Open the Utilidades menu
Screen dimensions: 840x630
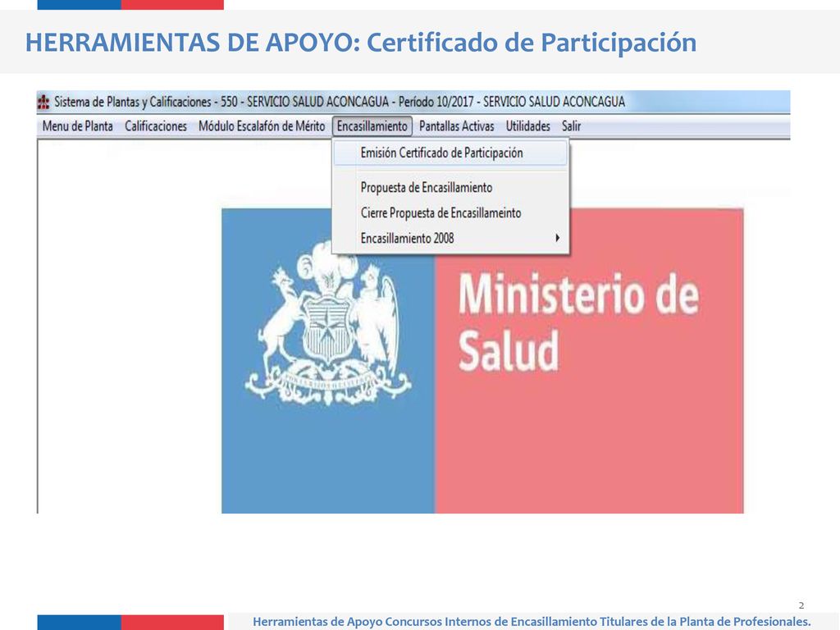pyautogui.click(x=527, y=126)
